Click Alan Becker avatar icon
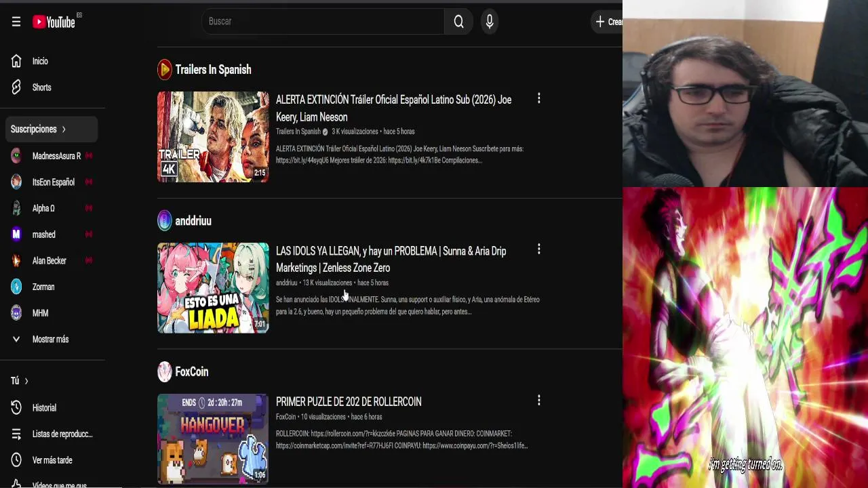868x488 pixels. point(16,261)
